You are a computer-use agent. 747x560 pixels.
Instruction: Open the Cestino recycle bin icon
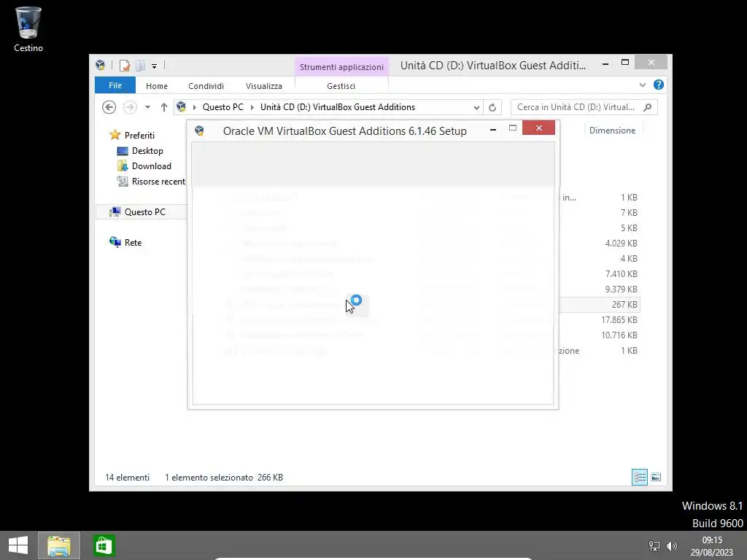tap(28, 28)
